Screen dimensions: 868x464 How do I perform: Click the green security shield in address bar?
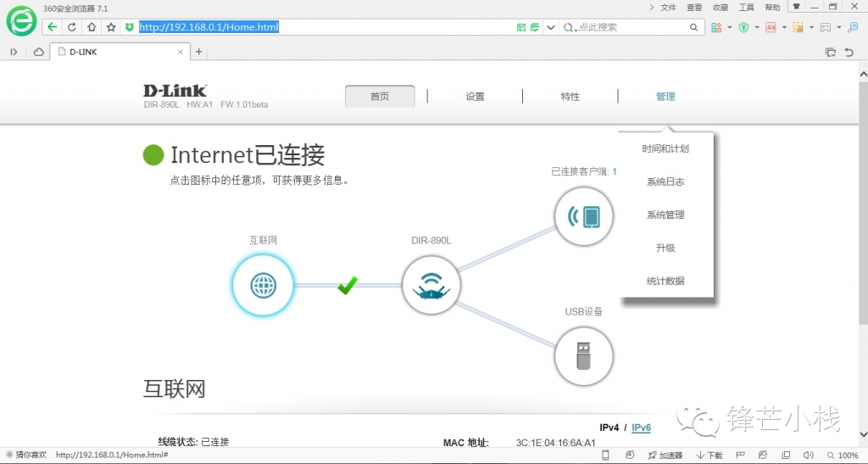pyautogui.click(x=130, y=27)
